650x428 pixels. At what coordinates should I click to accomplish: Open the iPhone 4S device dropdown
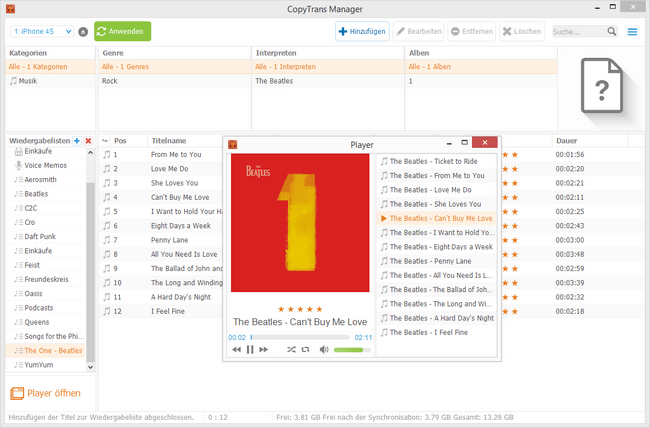[x=42, y=32]
